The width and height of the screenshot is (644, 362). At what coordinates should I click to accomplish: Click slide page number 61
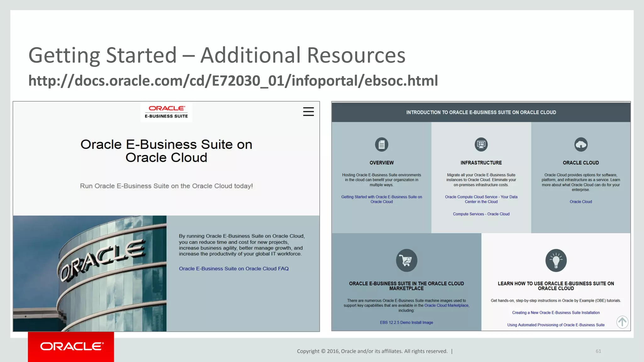pos(598,351)
